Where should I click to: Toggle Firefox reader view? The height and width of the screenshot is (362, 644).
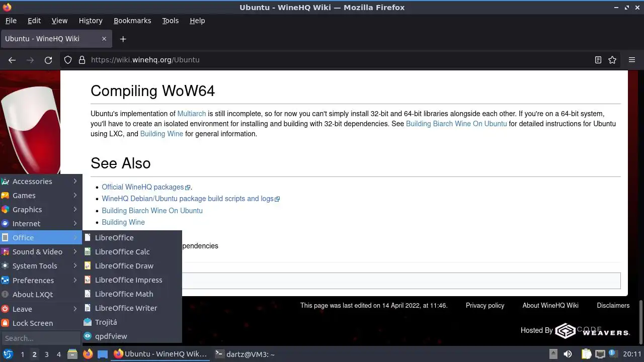coord(598,60)
